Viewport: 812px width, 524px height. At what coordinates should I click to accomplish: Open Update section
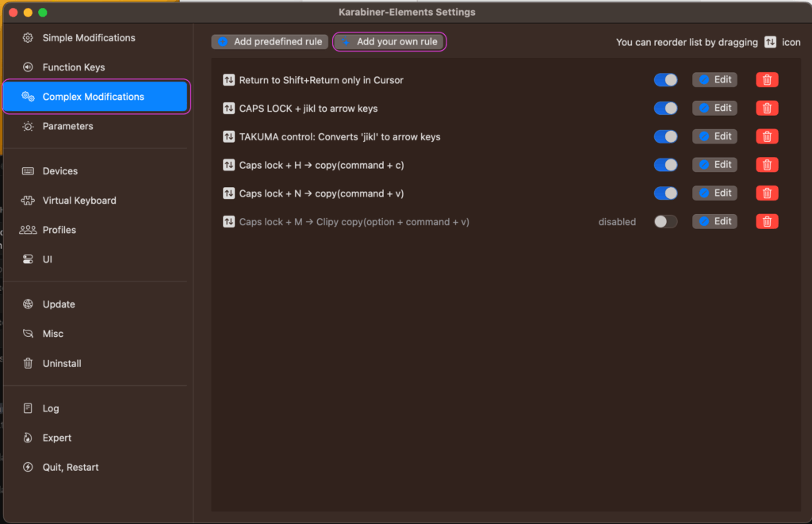(96, 304)
